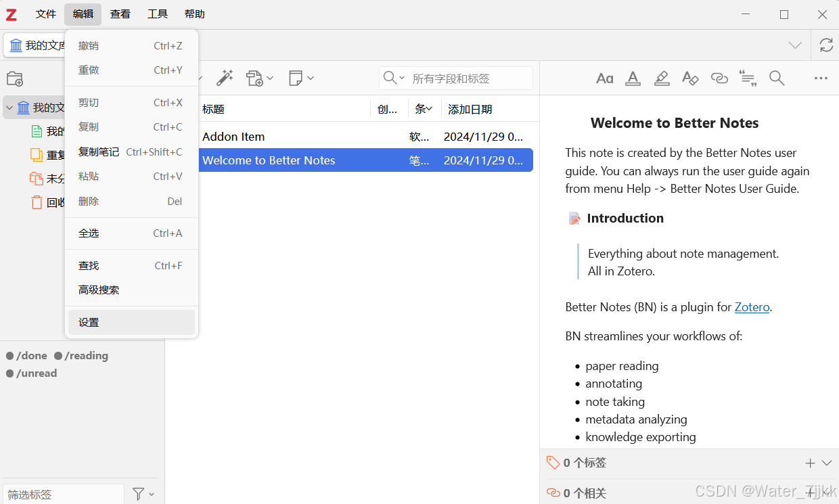Click the search magnifier icon in search box
The width and height of the screenshot is (839, 504).
point(390,78)
